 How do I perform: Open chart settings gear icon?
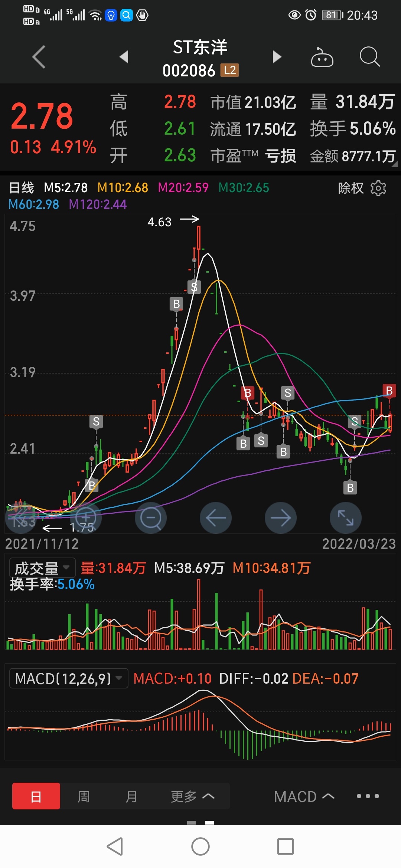(378, 188)
